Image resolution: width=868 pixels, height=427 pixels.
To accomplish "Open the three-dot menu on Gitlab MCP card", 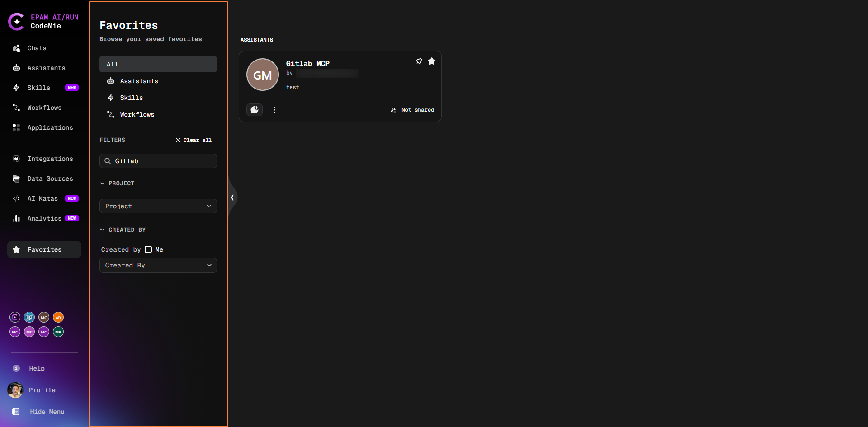I will (x=274, y=110).
